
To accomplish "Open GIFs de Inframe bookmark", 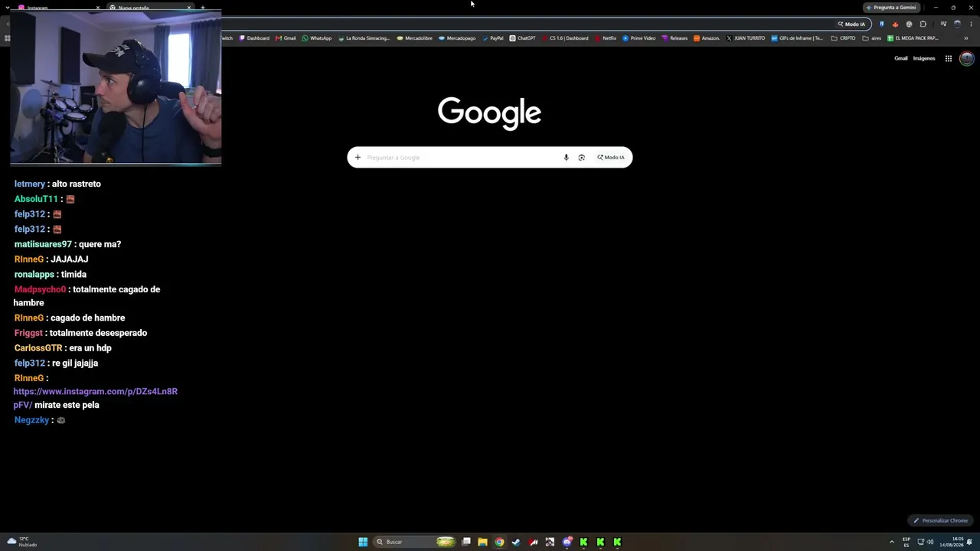I will click(x=797, y=38).
